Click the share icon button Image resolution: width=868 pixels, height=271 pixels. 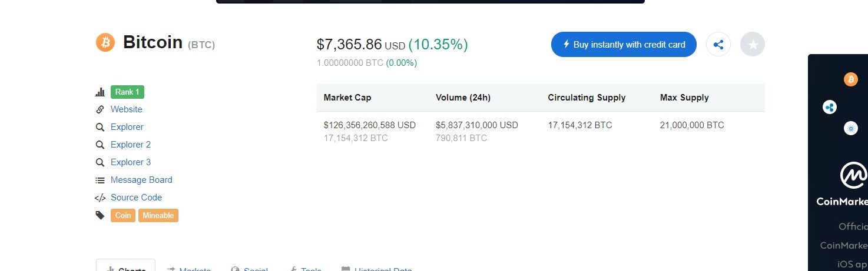(718, 45)
